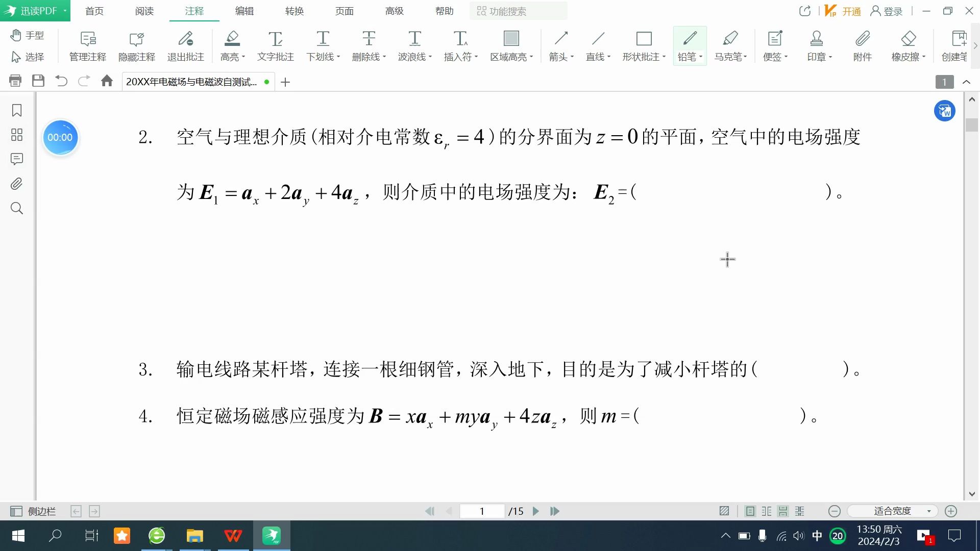Click the Attachment tool (附件)

click(x=863, y=46)
